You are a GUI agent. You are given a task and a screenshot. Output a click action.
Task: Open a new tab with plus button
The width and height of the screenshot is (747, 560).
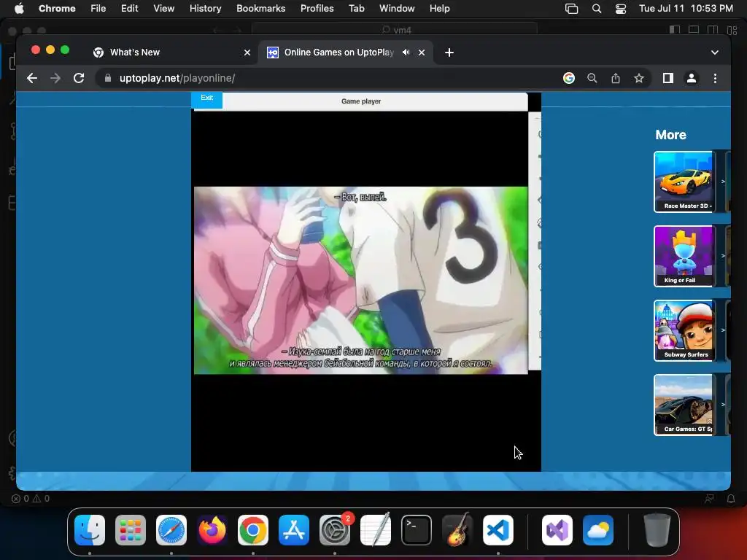[449, 52]
